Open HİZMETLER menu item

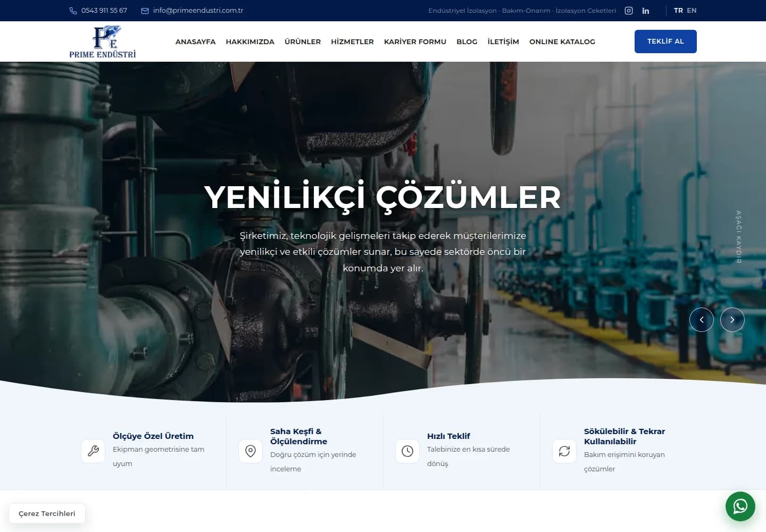pyautogui.click(x=352, y=41)
